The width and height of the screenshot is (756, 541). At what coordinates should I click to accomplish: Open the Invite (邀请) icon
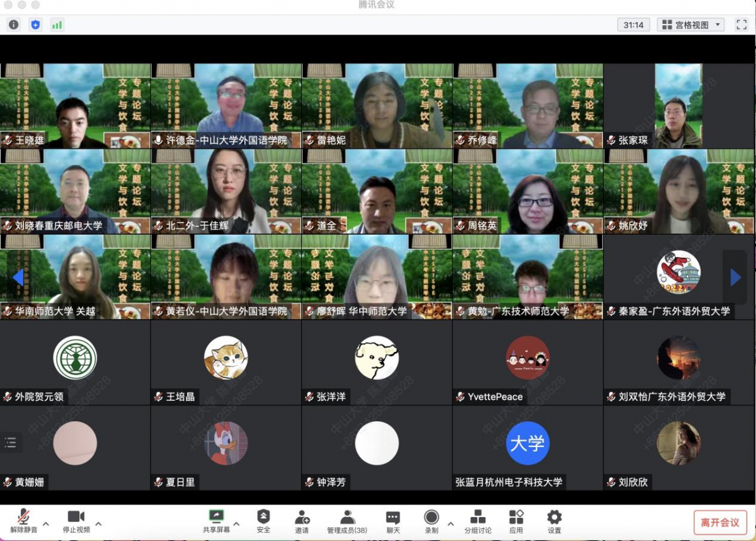(x=302, y=521)
